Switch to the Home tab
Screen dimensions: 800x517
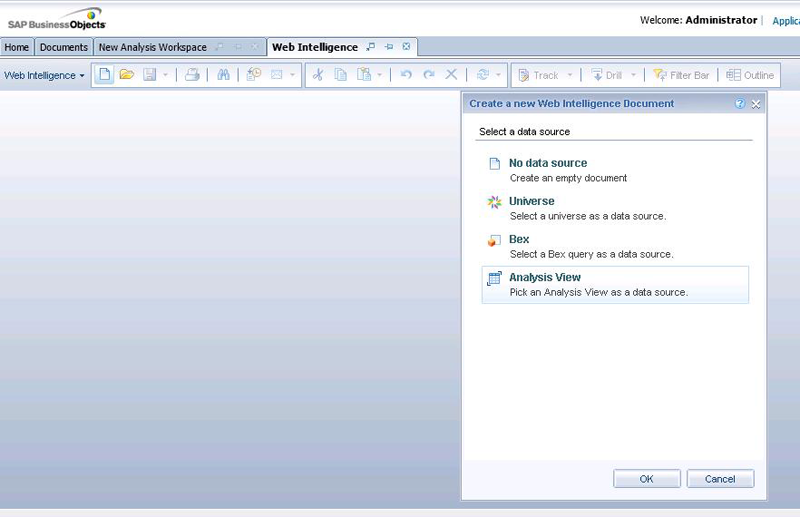tap(17, 47)
